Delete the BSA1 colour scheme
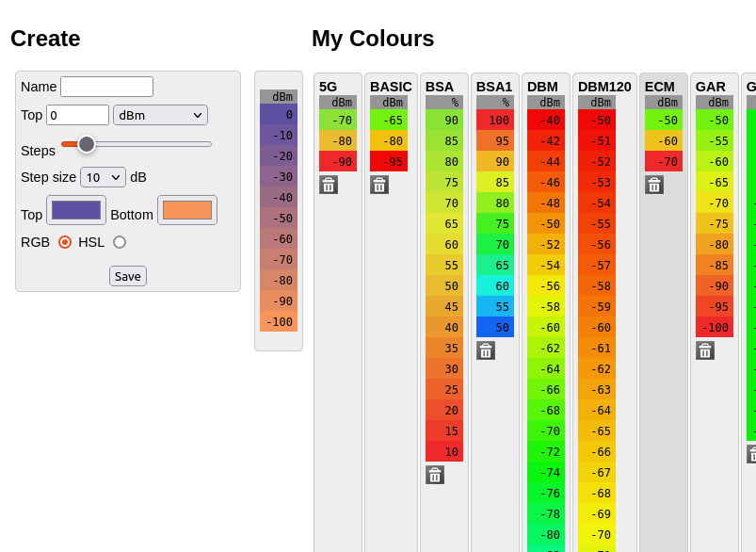 pyautogui.click(x=486, y=350)
